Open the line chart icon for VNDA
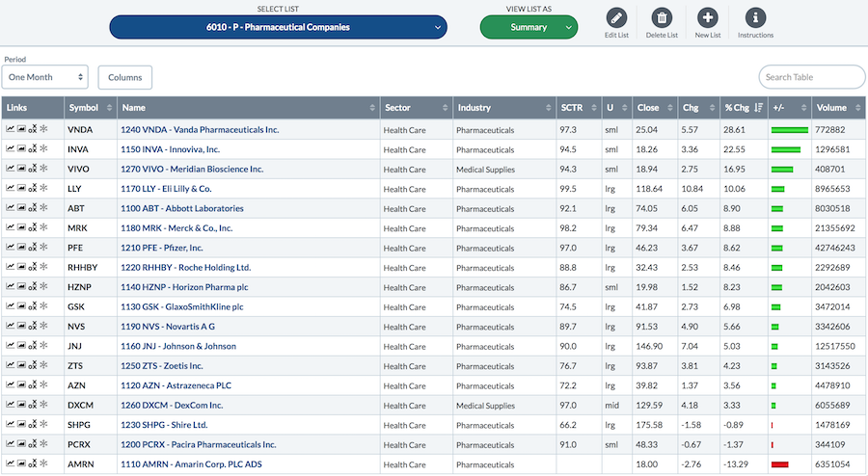Viewport: 868px width, 476px height. (11, 129)
